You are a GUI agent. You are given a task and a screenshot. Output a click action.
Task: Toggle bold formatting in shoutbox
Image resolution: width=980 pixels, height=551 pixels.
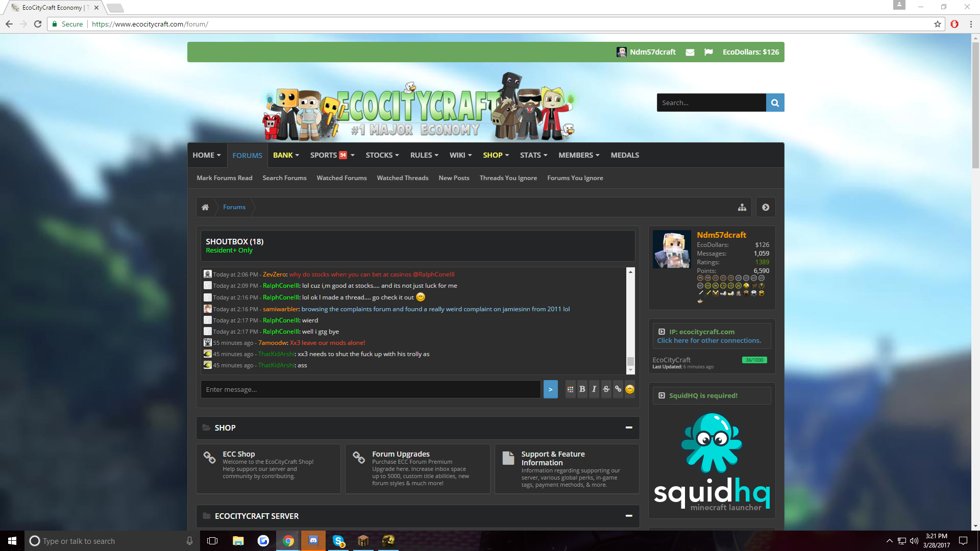(x=582, y=389)
